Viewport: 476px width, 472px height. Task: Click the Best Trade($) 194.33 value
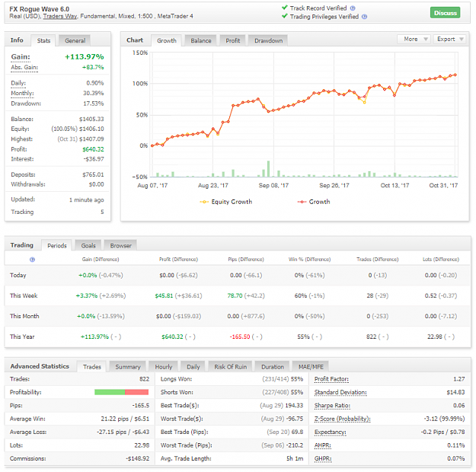coord(294,406)
